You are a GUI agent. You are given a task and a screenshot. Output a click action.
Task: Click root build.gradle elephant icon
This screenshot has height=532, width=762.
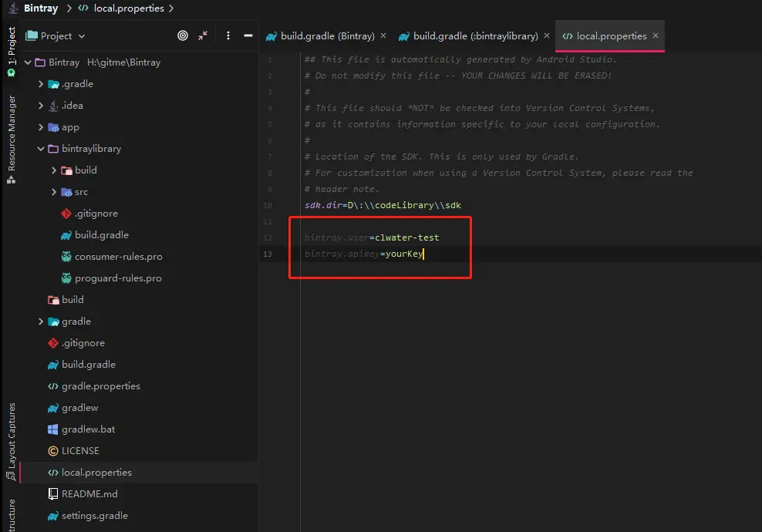pos(53,365)
